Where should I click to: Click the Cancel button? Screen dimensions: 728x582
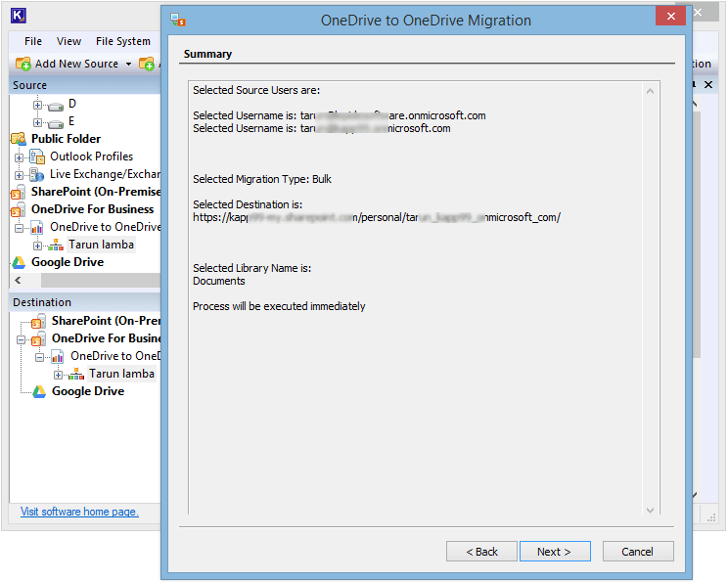point(638,552)
